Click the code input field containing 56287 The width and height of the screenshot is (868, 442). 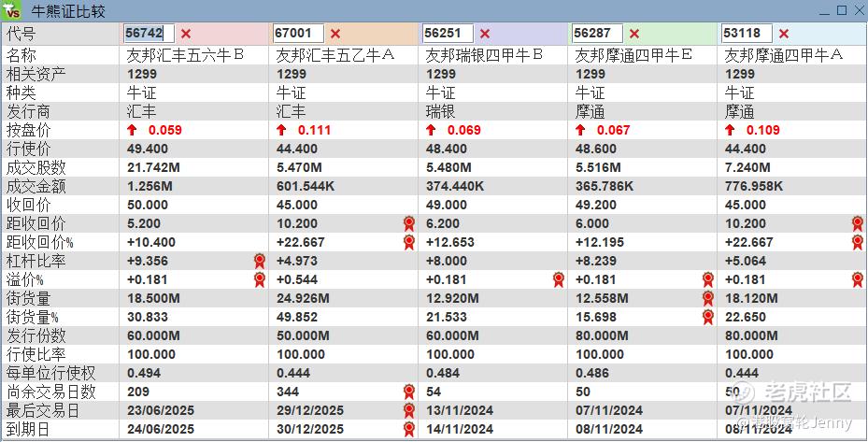coord(597,34)
